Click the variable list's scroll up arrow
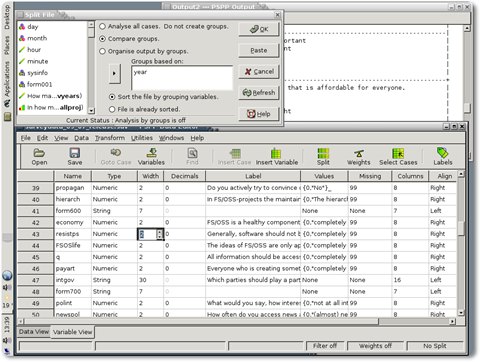The image size is (480, 362). tap(91, 25)
